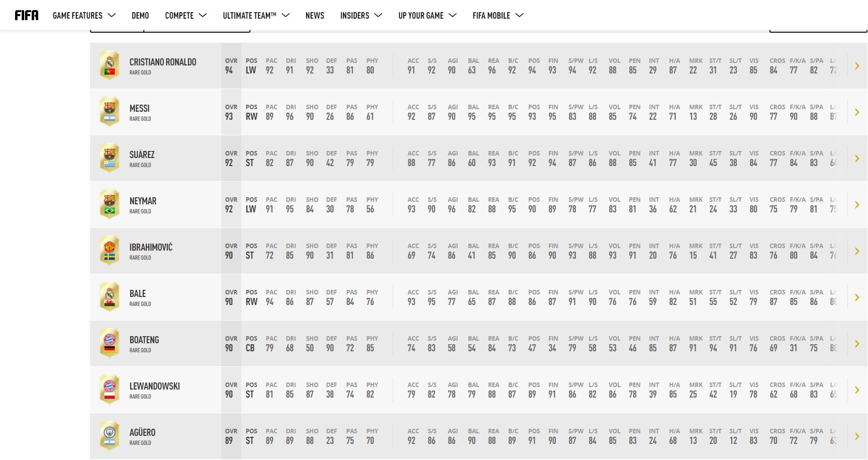Click the arrow on Messi's row
The height and width of the screenshot is (460, 868).
(x=857, y=112)
